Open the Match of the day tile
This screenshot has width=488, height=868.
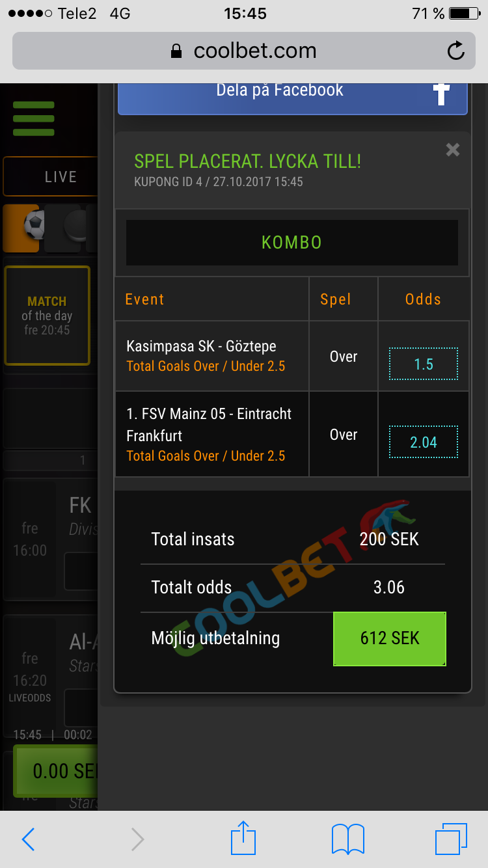[x=47, y=316]
